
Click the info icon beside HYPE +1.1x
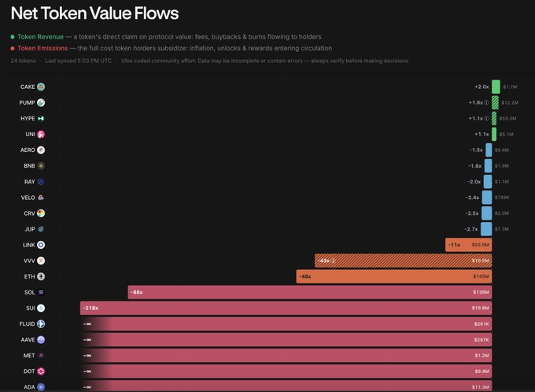click(486, 119)
